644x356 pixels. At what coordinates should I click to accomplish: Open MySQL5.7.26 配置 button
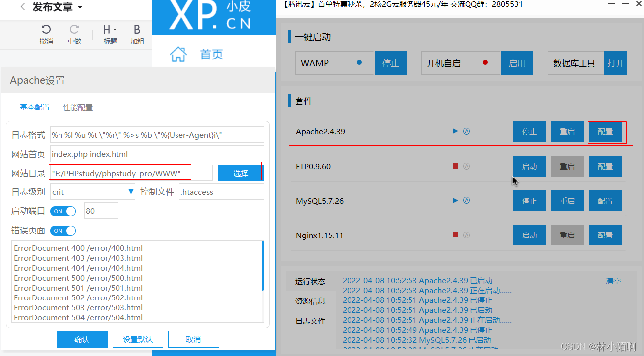[x=605, y=201]
